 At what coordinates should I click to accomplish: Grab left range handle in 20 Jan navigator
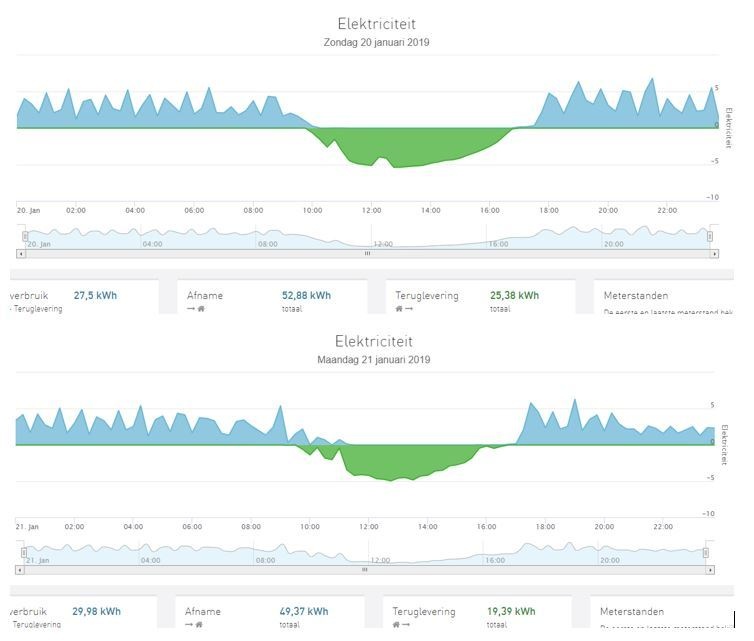(x=25, y=236)
